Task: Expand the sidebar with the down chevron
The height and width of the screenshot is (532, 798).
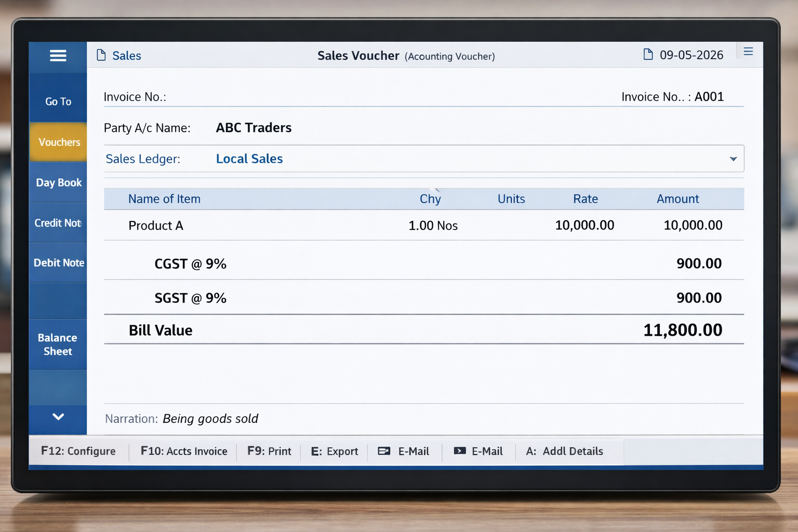Action: click(58, 417)
